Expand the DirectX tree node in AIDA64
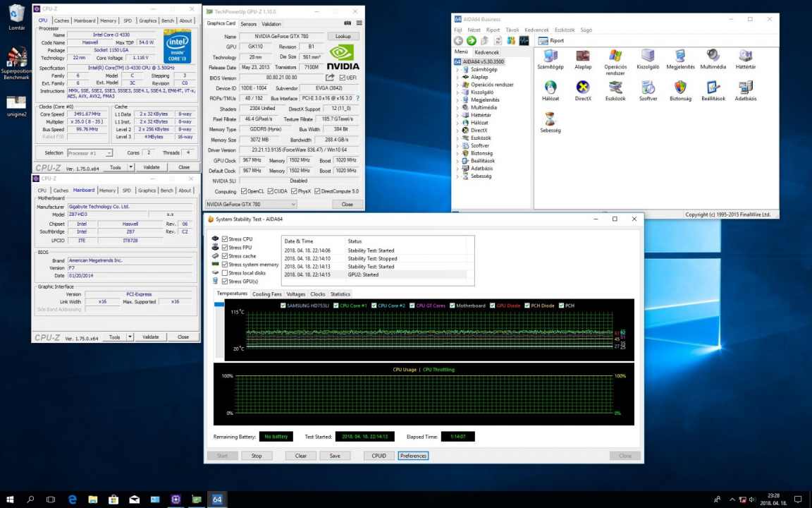The height and width of the screenshot is (508, 812). pos(457,130)
